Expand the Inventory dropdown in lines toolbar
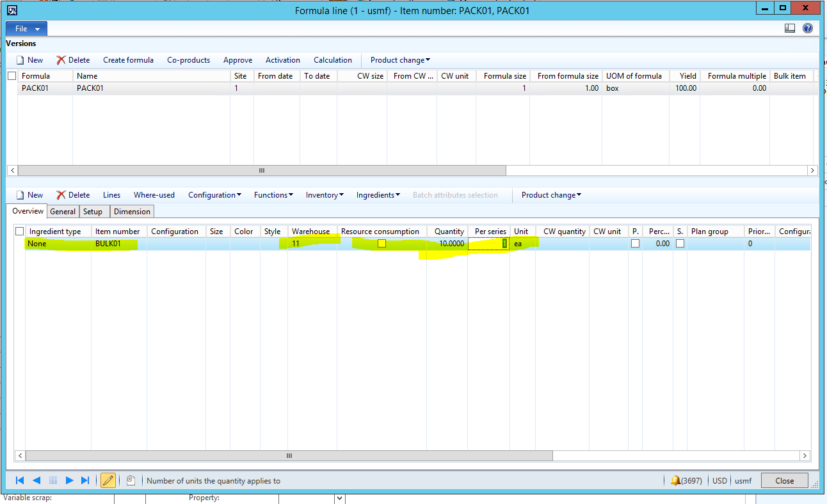Viewport: 827px width, 504px height. pyautogui.click(x=325, y=195)
